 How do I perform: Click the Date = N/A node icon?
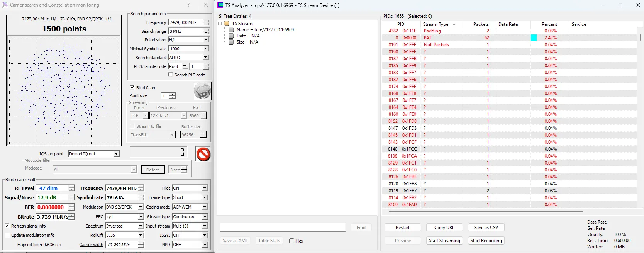pyautogui.click(x=231, y=36)
